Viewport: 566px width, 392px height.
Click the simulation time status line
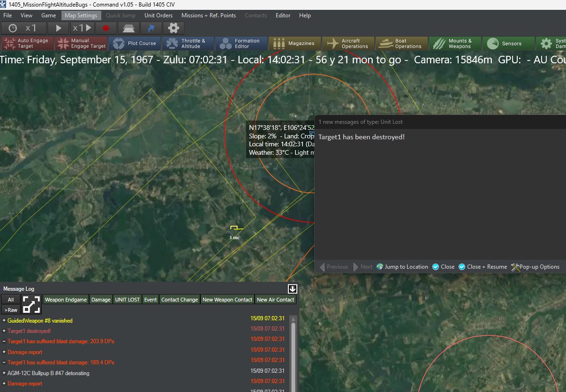[x=283, y=60]
